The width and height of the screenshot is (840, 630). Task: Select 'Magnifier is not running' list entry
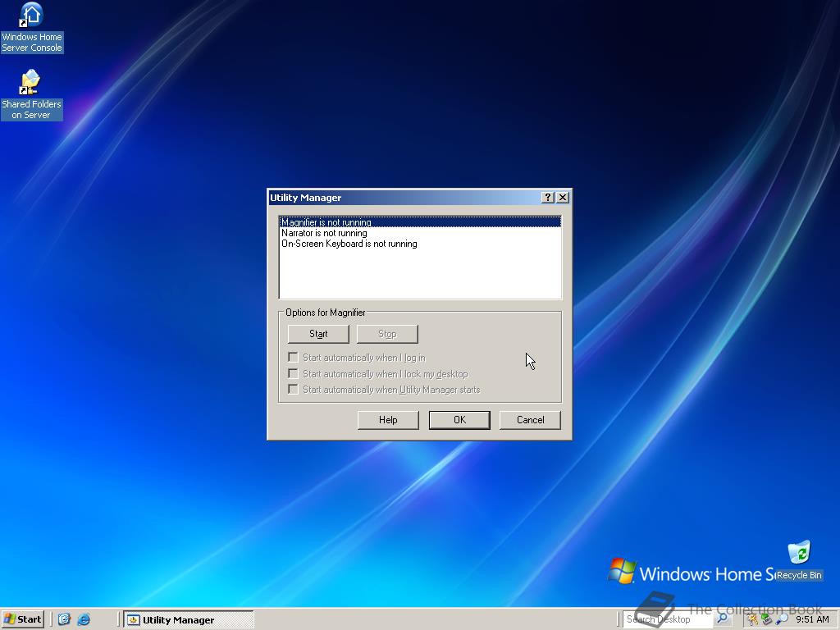[x=420, y=221]
